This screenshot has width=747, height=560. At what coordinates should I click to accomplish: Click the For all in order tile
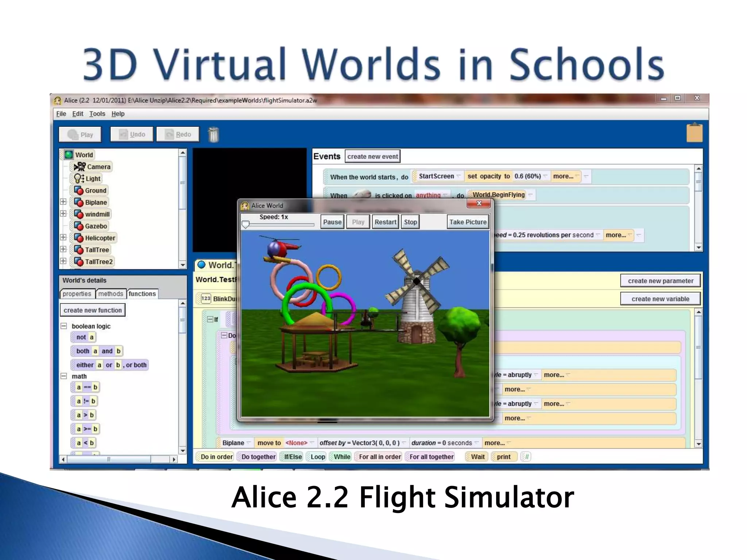378,456
